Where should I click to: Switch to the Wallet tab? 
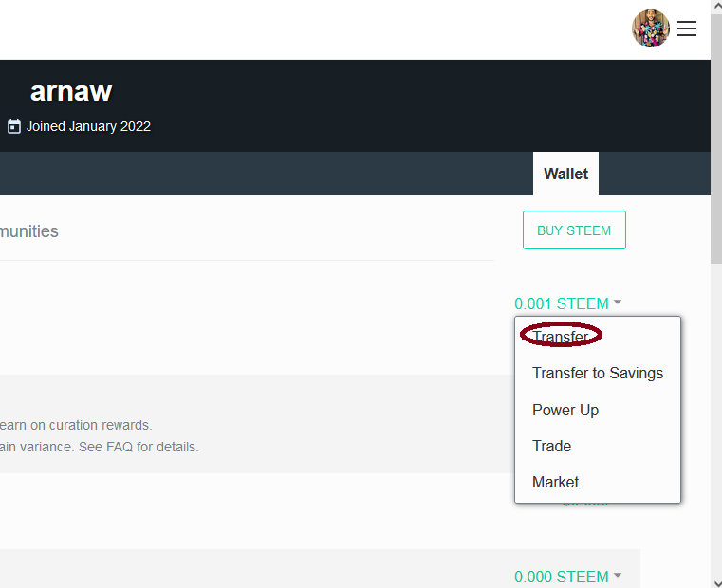[x=565, y=174]
